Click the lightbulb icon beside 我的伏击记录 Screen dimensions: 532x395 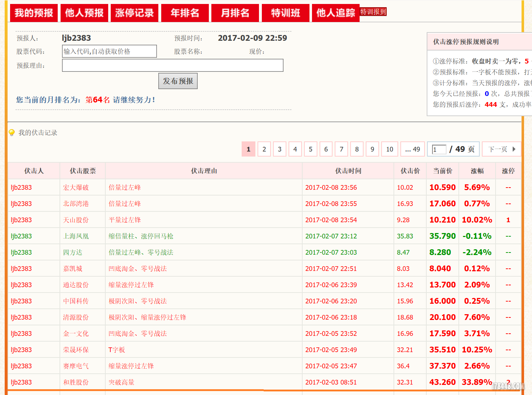[12, 133]
